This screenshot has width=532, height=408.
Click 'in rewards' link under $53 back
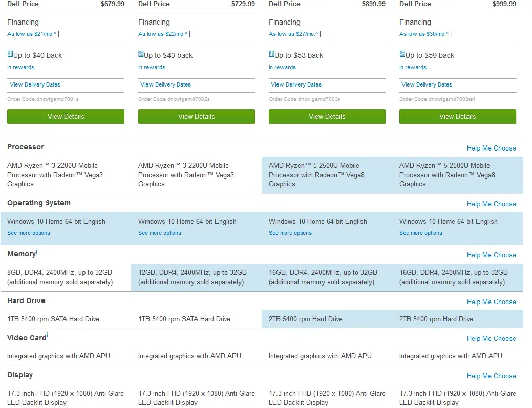282,67
